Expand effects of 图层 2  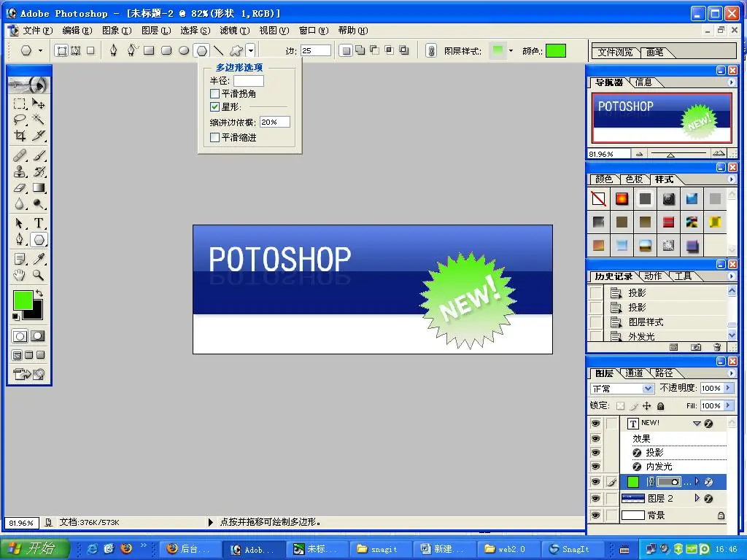pyautogui.click(x=697, y=498)
